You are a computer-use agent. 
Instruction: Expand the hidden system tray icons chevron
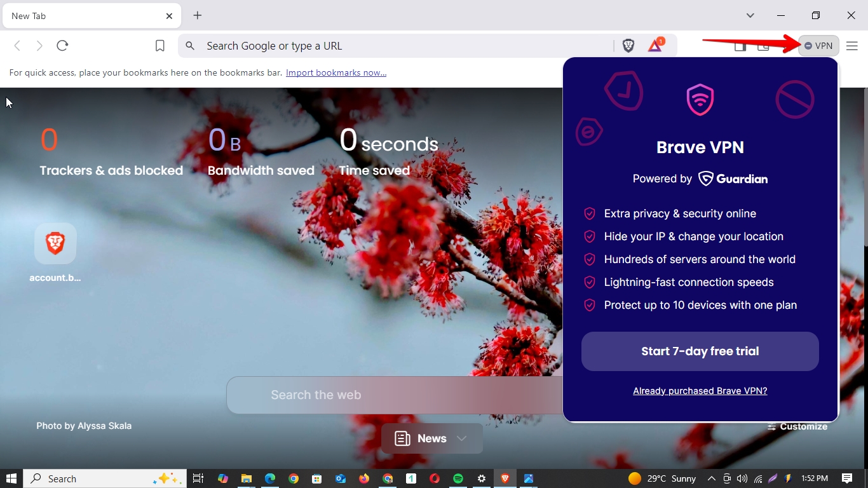click(x=711, y=478)
